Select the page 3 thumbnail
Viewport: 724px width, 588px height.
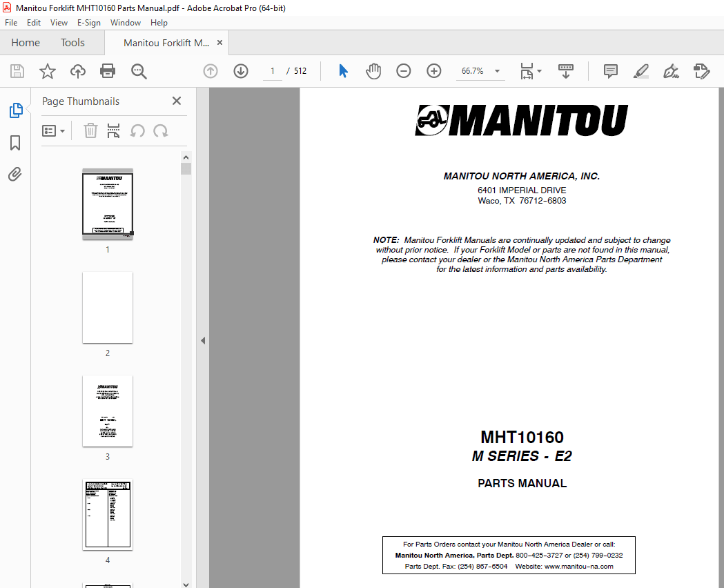[x=107, y=411]
